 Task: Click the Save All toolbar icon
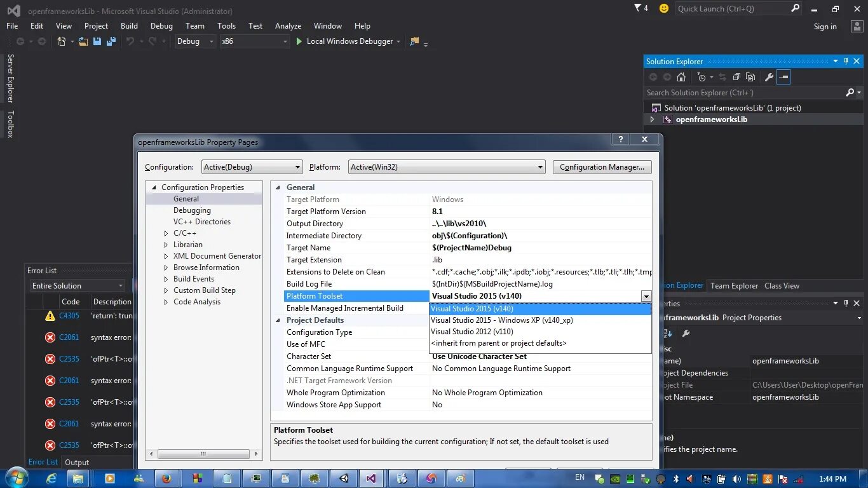pyautogui.click(x=111, y=41)
